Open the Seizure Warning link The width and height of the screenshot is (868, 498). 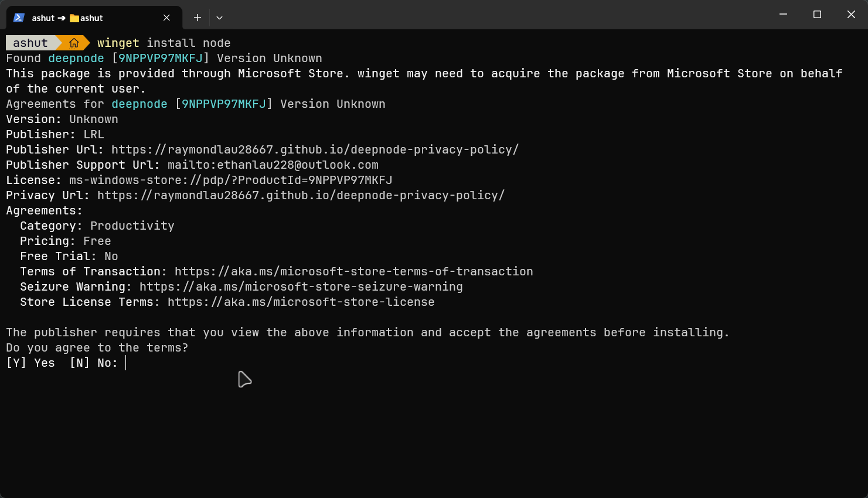tap(301, 286)
